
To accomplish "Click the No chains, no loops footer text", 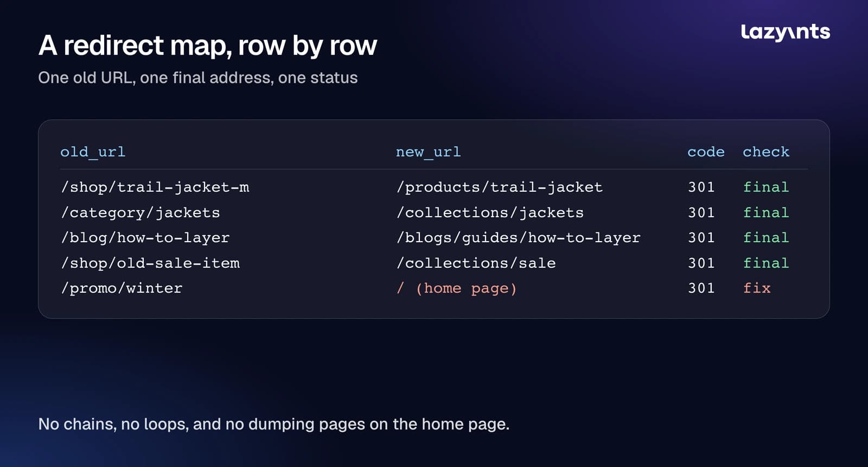I will 274,424.
